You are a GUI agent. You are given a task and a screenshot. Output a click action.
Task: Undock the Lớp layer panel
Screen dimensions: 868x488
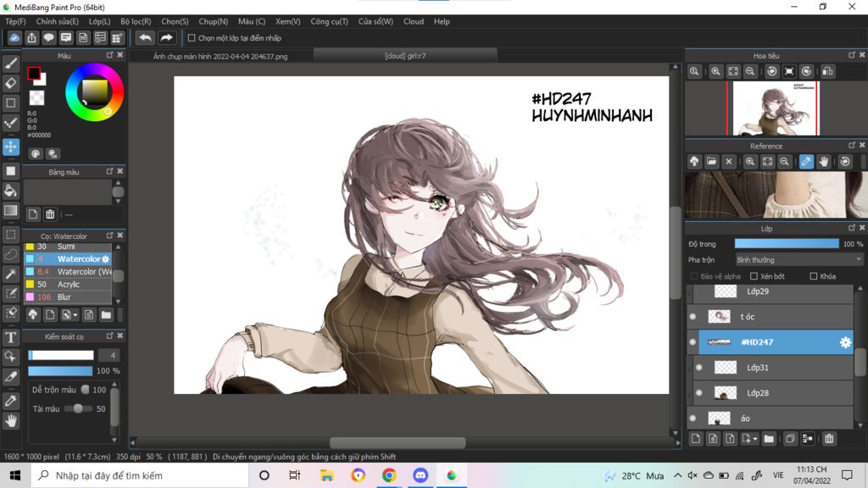(x=852, y=228)
